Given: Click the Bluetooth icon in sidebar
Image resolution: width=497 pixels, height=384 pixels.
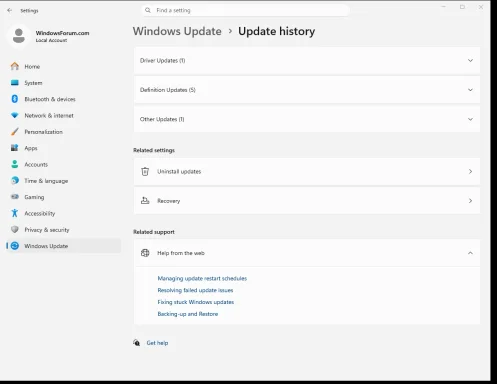Looking at the screenshot, I should click(15, 99).
